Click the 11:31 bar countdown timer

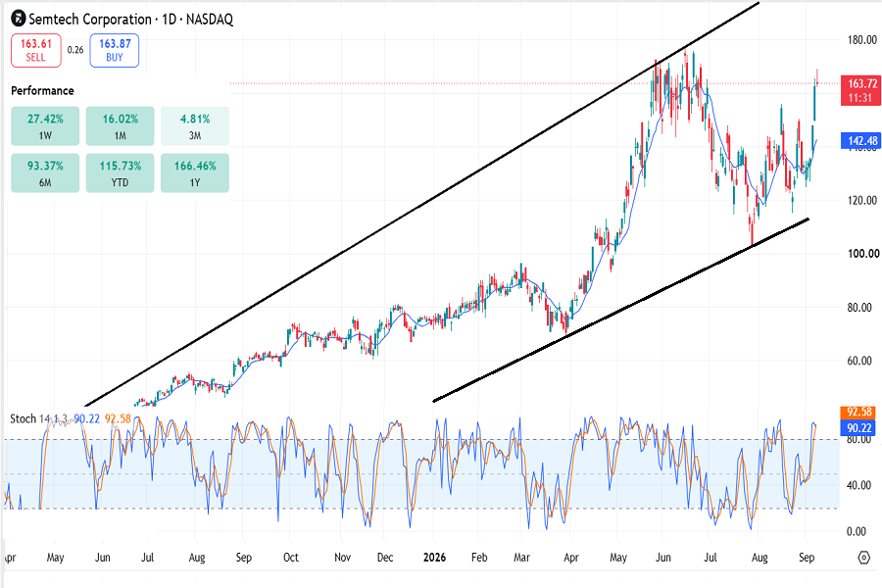point(860,98)
